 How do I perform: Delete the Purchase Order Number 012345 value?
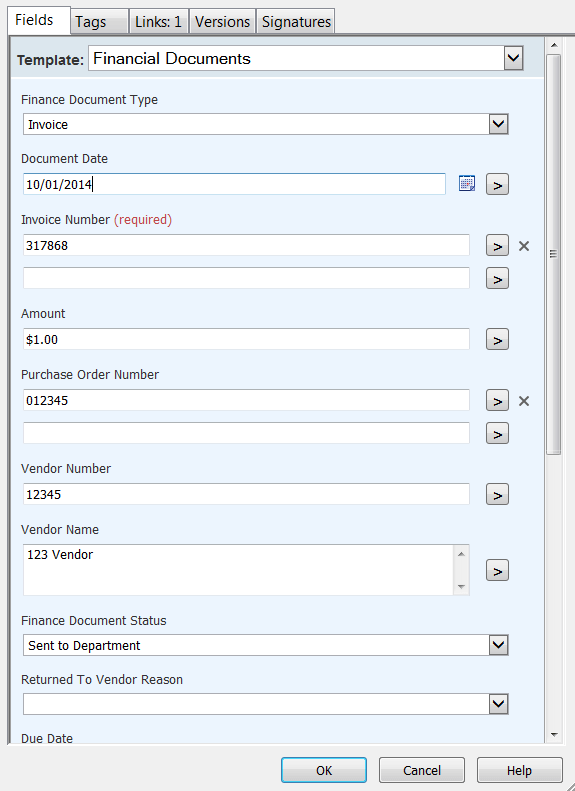(524, 401)
